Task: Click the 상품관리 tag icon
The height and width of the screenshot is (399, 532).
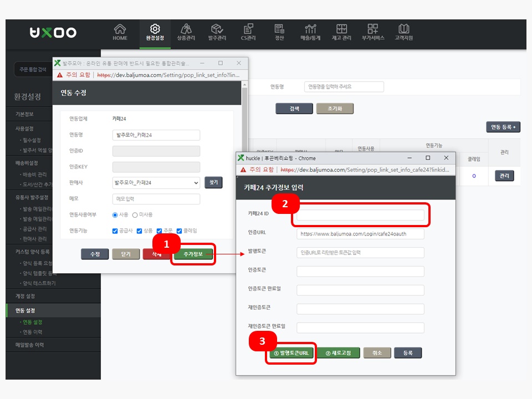Action: 186,29
